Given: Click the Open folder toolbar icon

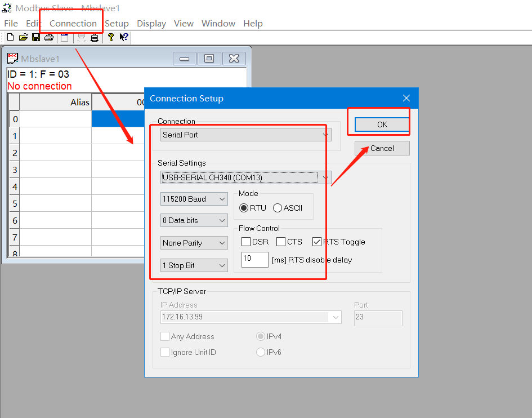Looking at the screenshot, I should (23, 38).
